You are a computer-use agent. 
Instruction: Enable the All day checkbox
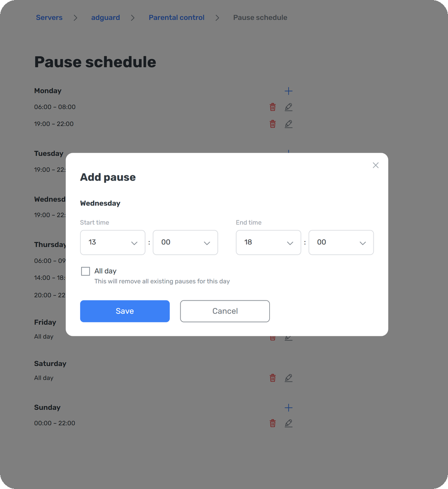[x=86, y=271]
